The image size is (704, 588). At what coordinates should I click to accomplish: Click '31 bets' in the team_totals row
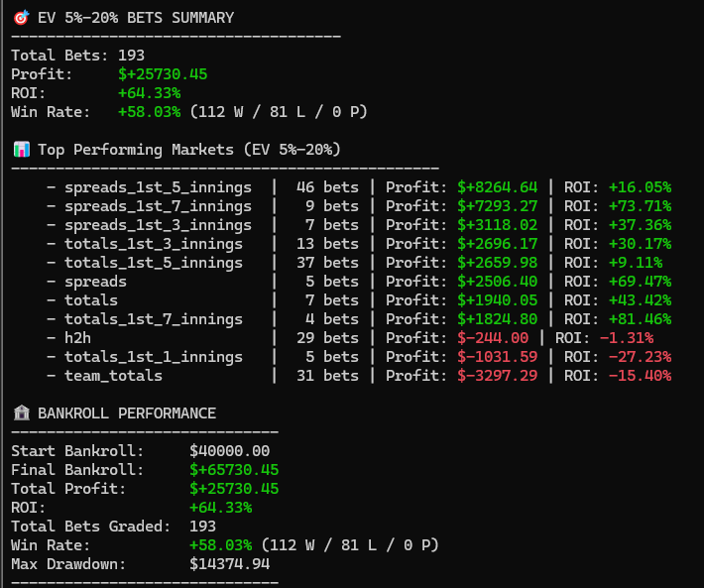pos(327,376)
